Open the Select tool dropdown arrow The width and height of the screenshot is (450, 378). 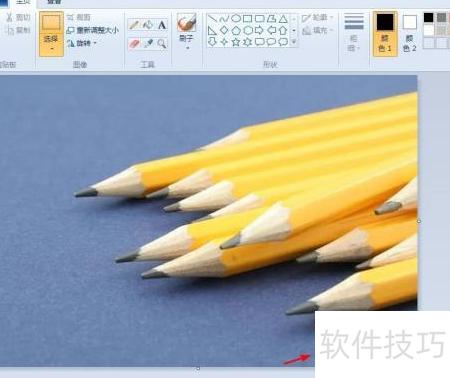(51, 48)
